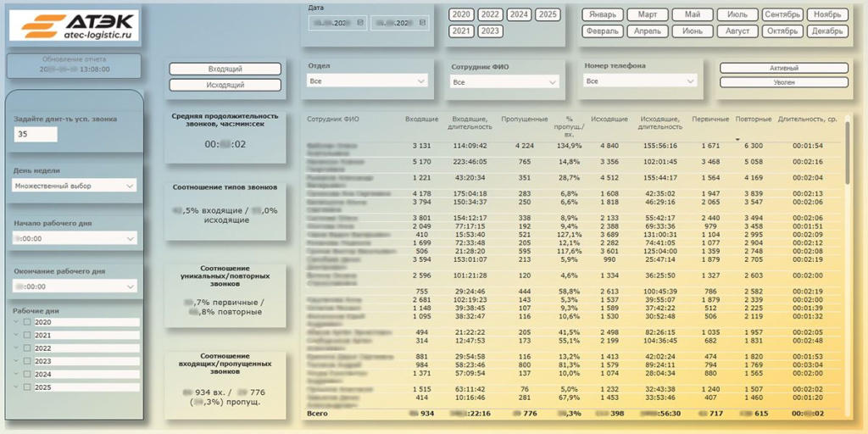The width and height of the screenshot is (868, 434).
Task: Click the call duration input field with 35
Action: coord(36,135)
